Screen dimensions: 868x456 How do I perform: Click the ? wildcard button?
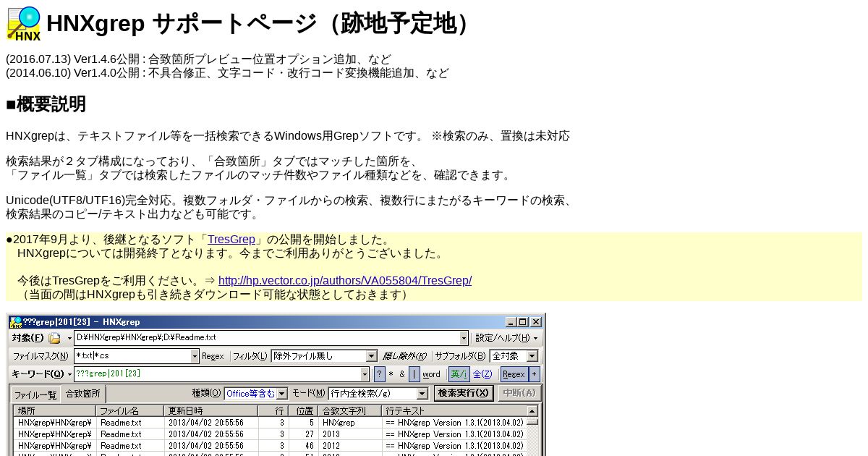coord(379,374)
